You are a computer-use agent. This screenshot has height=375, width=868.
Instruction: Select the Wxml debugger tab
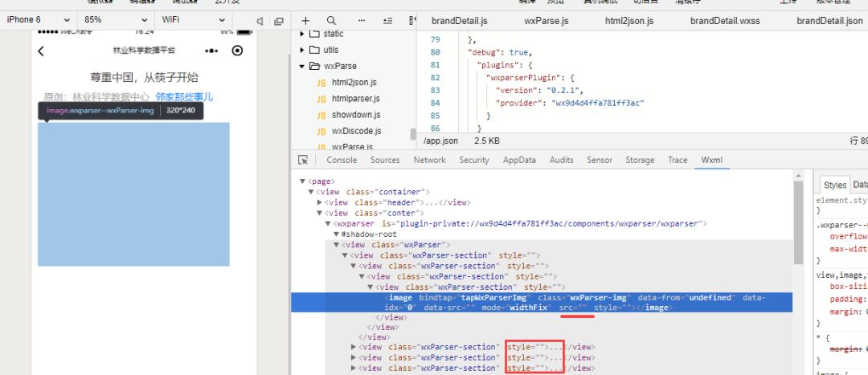click(712, 160)
